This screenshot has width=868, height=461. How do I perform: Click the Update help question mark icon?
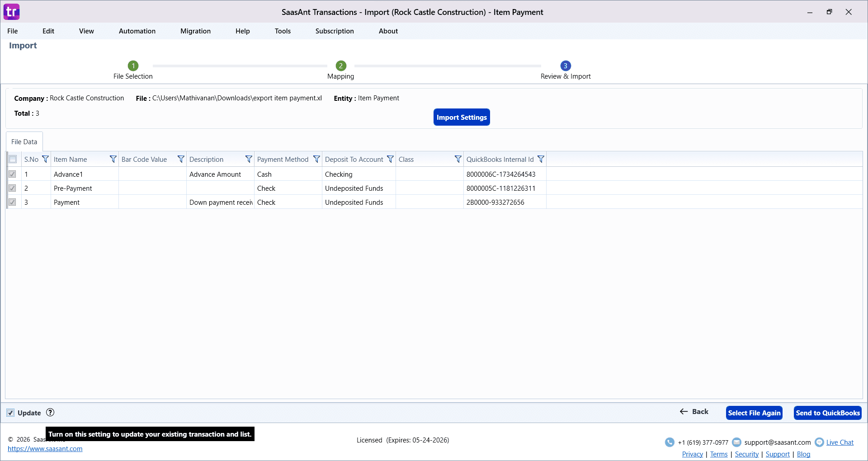pos(50,412)
